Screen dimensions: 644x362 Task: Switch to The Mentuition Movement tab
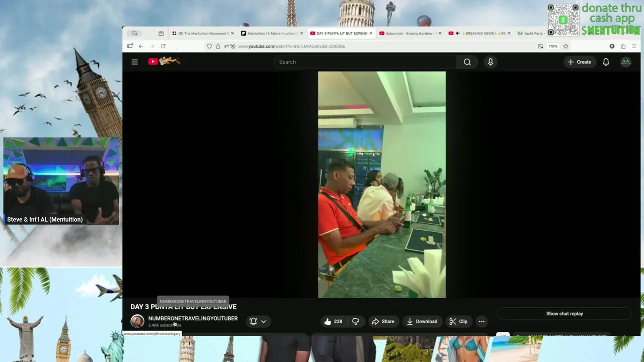tap(202, 33)
